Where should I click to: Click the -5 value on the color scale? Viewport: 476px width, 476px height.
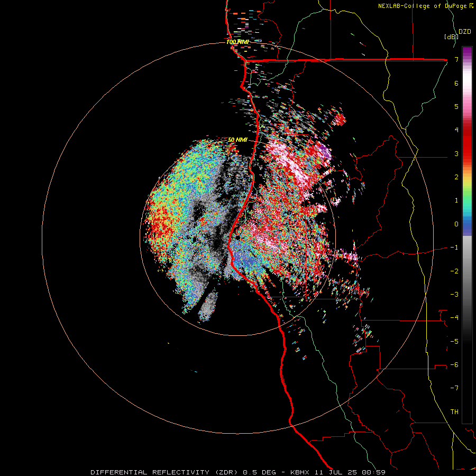(x=454, y=342)
